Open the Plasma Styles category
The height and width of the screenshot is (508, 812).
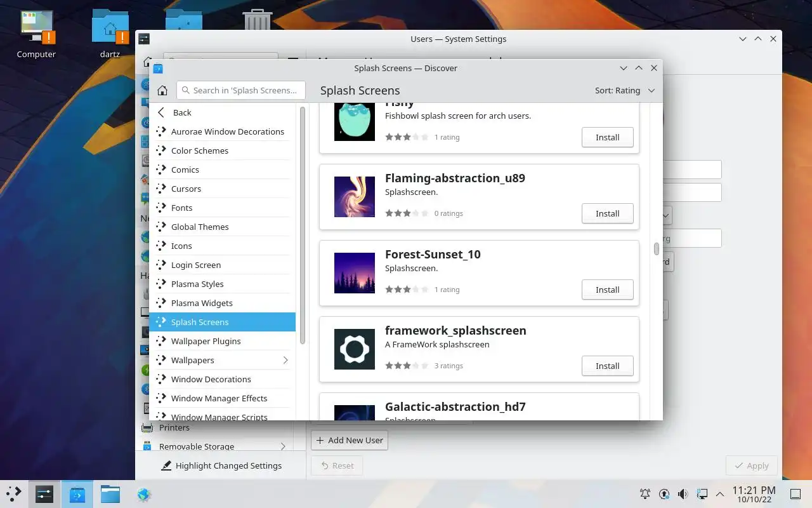[x=223, y=284]
